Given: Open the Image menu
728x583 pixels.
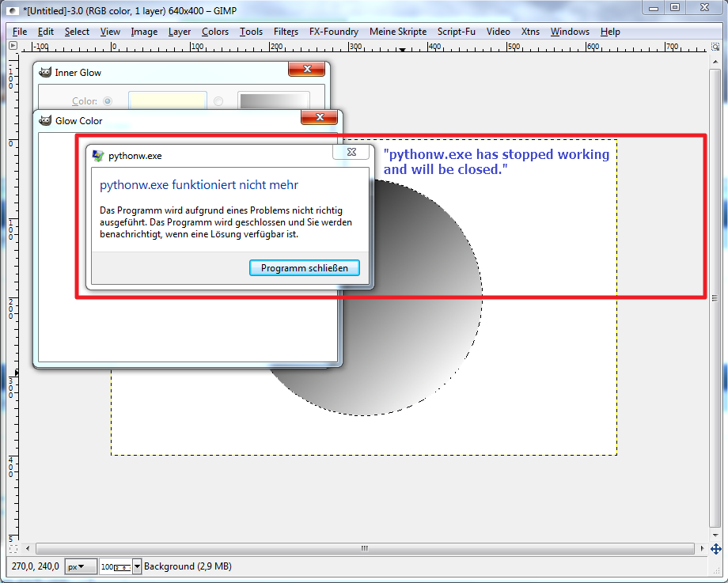Looking at the screenshot, I should [144, 32].
